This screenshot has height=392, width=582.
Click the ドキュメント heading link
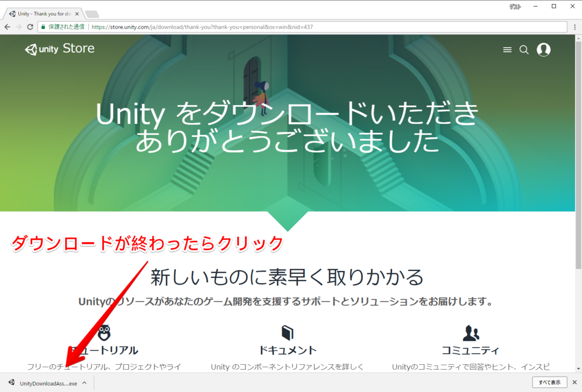(288, 350)
